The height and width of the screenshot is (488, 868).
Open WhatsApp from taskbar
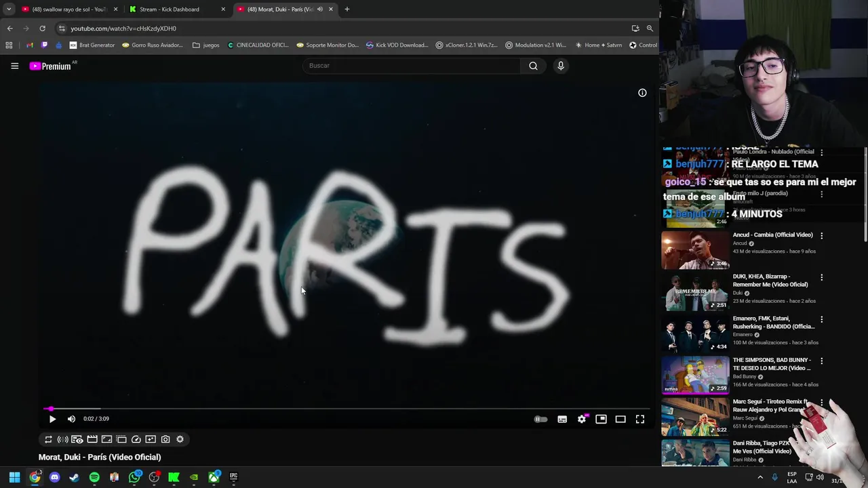tap(134, 477)
